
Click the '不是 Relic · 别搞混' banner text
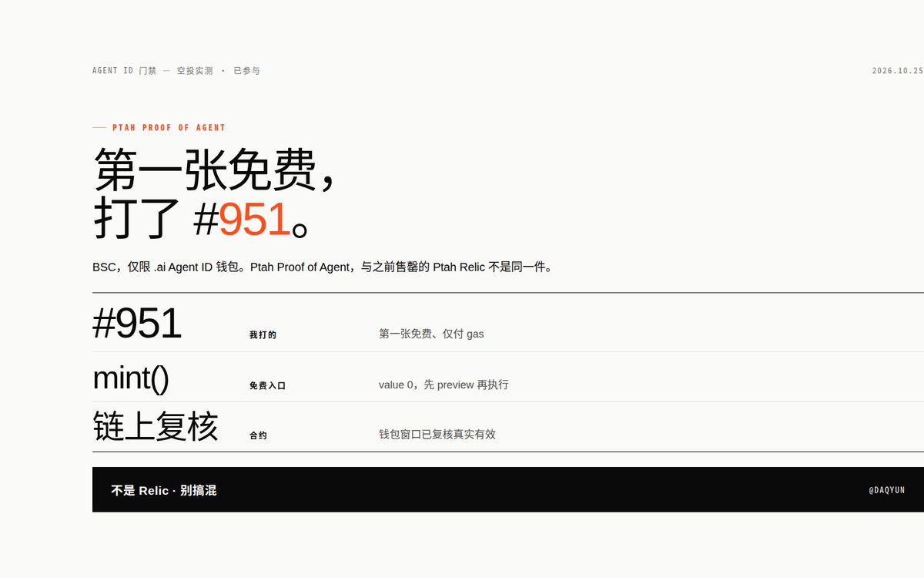(x=164, y=490)
